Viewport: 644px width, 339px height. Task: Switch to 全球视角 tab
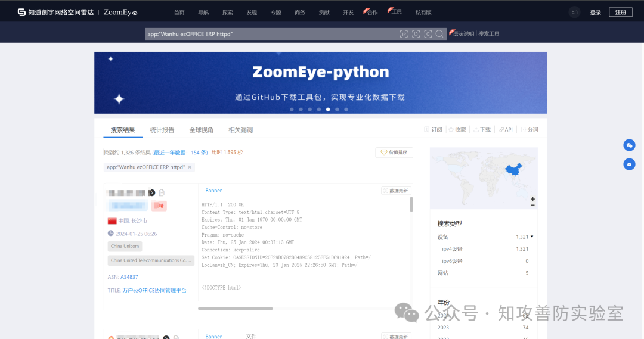pyautogui.click(x=202, y=130)
